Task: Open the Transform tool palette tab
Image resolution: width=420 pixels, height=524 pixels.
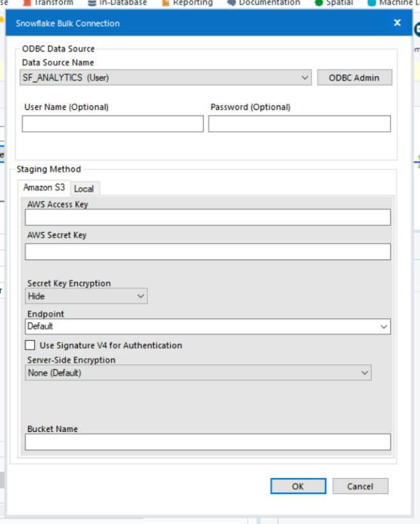Action: [x=48, y=3]
